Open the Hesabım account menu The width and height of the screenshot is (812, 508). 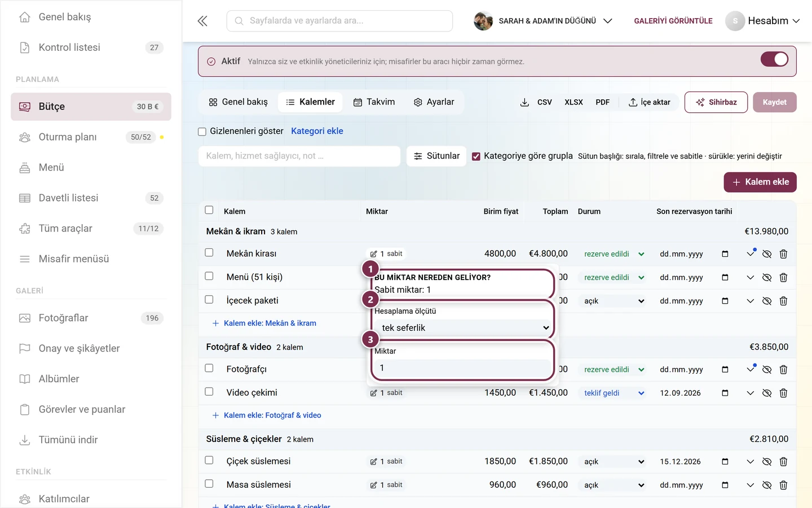pos(763,21)
